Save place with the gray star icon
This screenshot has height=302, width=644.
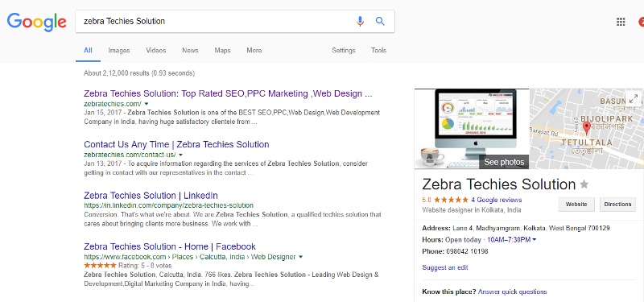coord(584,184)
